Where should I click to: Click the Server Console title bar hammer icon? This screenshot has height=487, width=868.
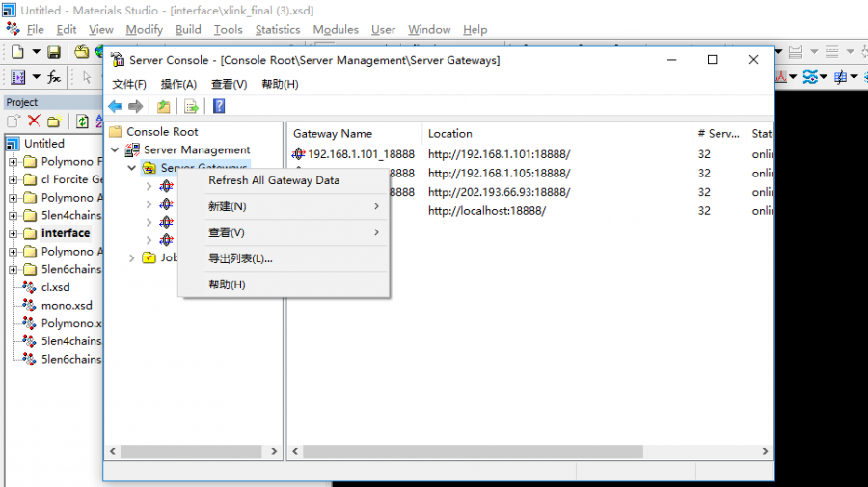(118, 59)
